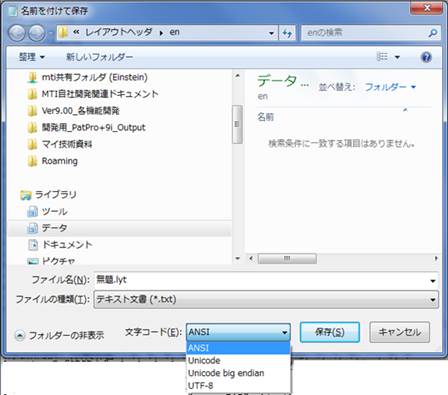Open the help question mark icon

(x=426, y=57)
